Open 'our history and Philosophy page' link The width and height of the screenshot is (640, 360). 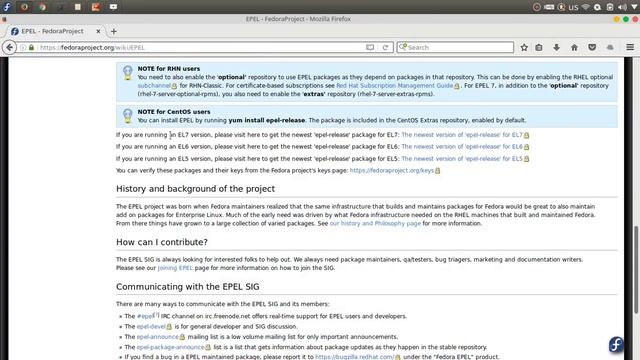coord(375,224)
